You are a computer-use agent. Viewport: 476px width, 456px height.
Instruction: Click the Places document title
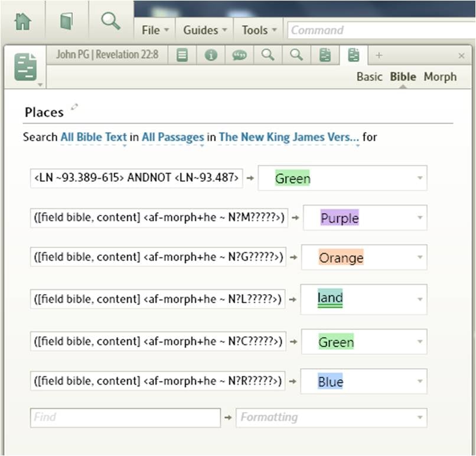[44, 112]
